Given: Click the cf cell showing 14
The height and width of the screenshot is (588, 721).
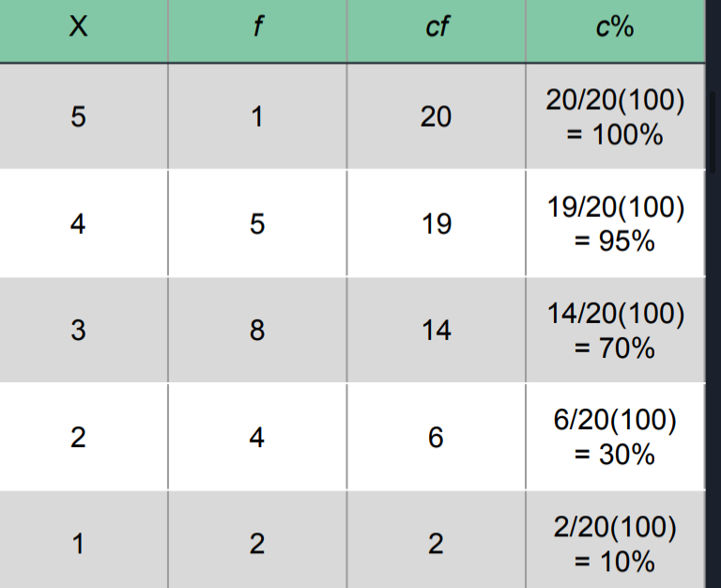Looking at the screenshot, I should point(437,331).
